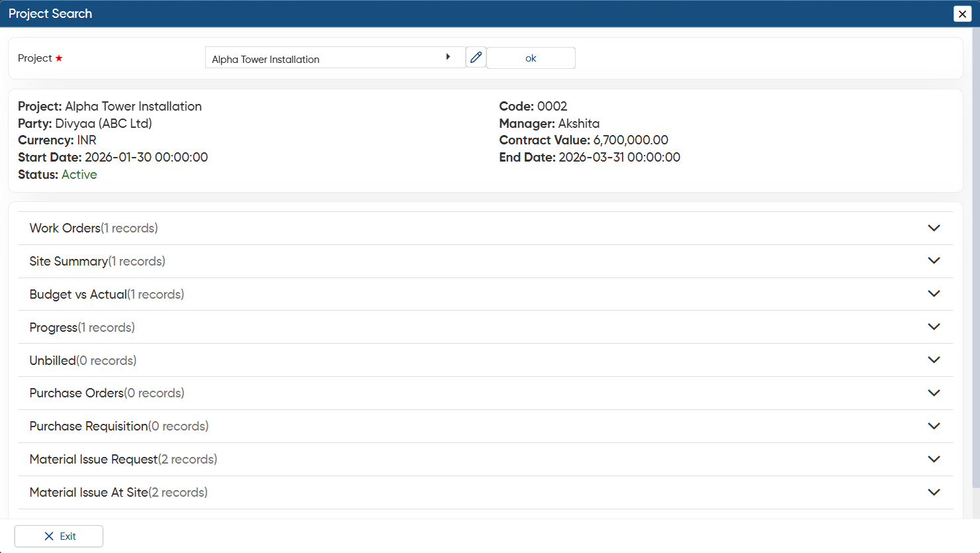Close the Project Search dialog with X

coord(962,14)
